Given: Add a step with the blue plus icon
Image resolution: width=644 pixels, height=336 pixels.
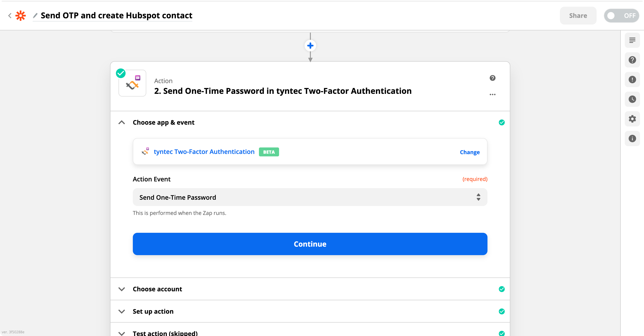Looking at the screenshot, I should click(310, 46).
